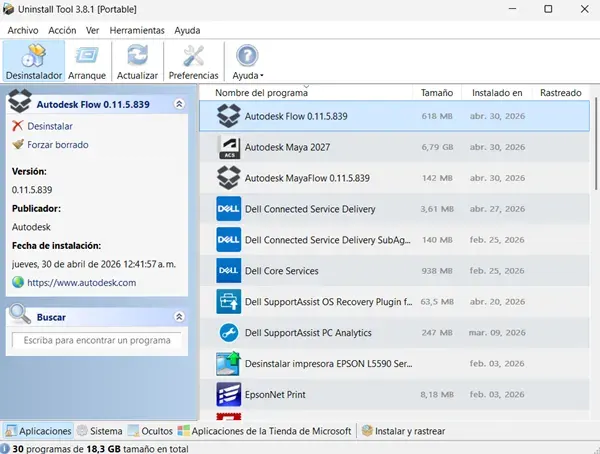Screen dimensions: 600x454
Task: Click the Autodesk Flow panel header icon
Action: tap(20, 101)
